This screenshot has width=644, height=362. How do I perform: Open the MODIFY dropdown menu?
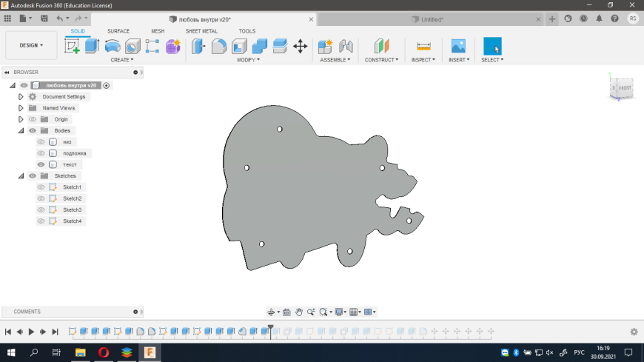click(248, 60)
